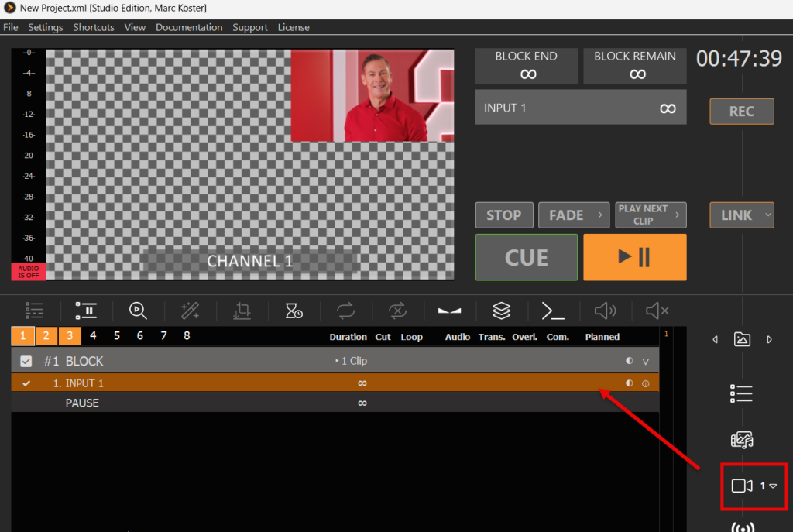Expand the LINK dropdown
The width and height of the screenshot is (793, 532).
point(767,215)
